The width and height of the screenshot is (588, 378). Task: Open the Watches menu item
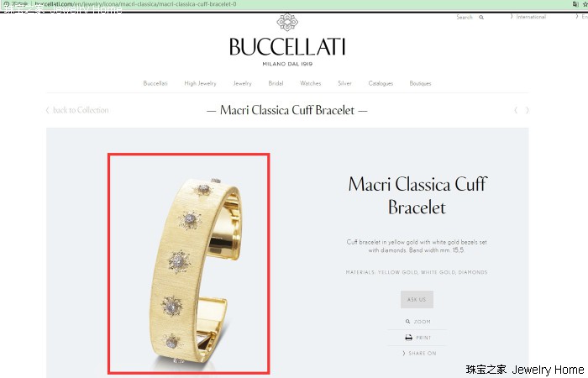pos(311,83)
